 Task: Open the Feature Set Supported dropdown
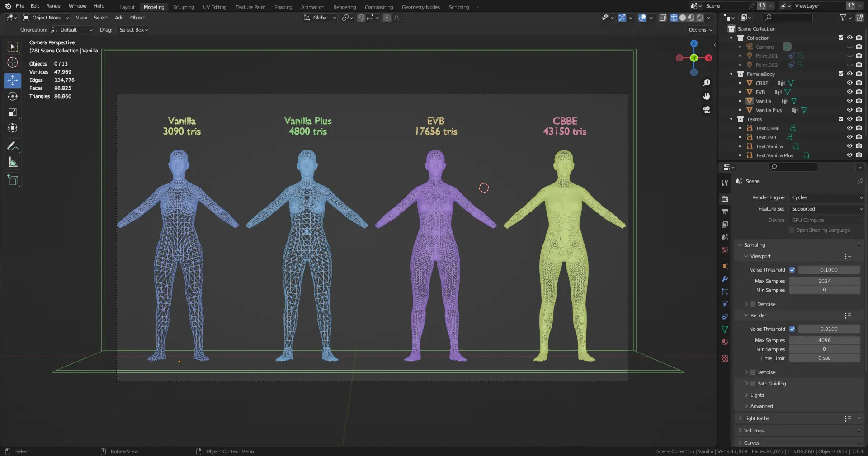click(827, 209)
